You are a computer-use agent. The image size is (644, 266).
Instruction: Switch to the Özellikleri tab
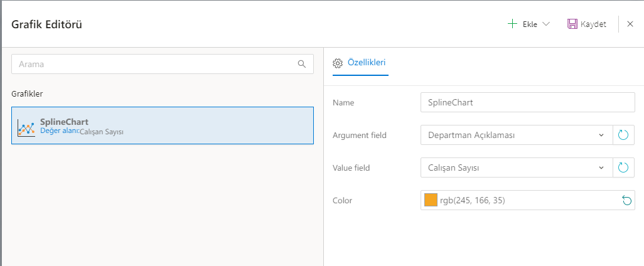(366, 62)
